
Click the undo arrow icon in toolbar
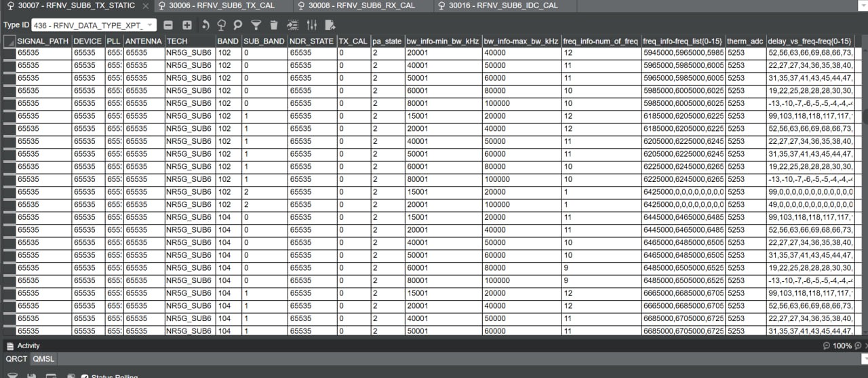point(205,25)
